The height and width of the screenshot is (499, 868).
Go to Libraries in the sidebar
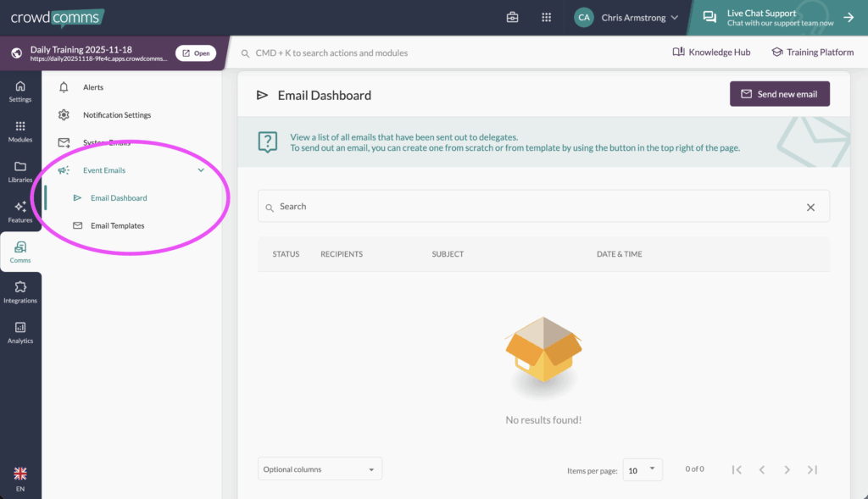click(20, 171)
